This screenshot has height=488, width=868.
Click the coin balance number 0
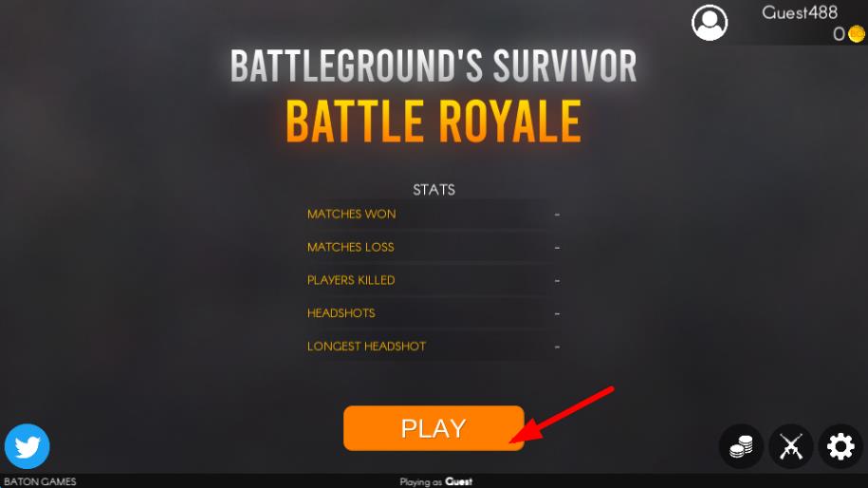pyautogui.click(x=840, y=34)
